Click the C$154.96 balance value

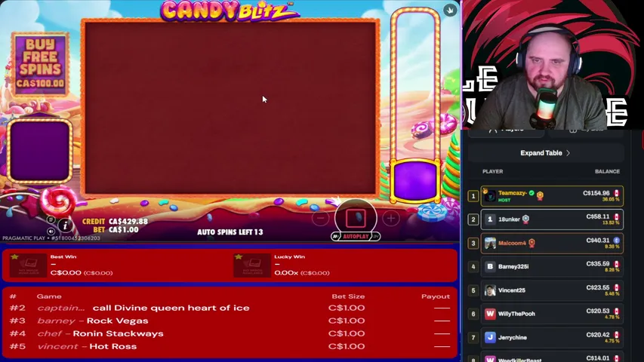coord(596,193)
